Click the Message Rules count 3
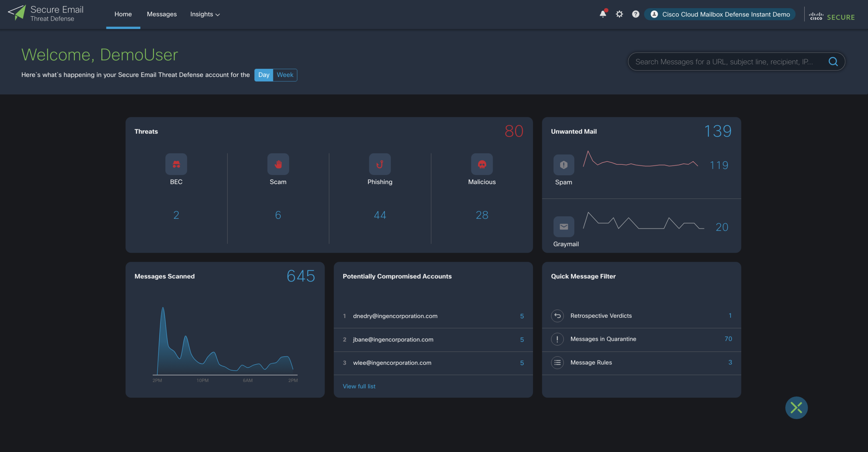The height and width of the screenshot is (452, 868). click(730, 362)
